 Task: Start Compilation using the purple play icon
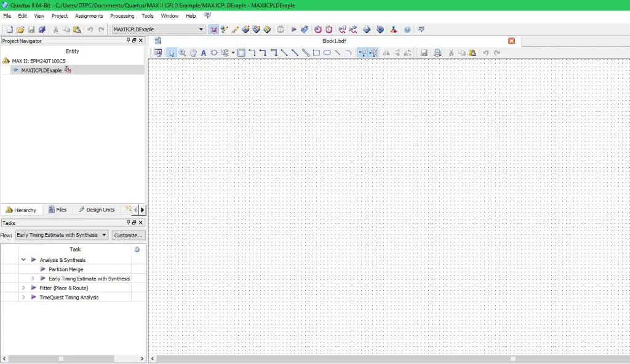pos(294,29)
